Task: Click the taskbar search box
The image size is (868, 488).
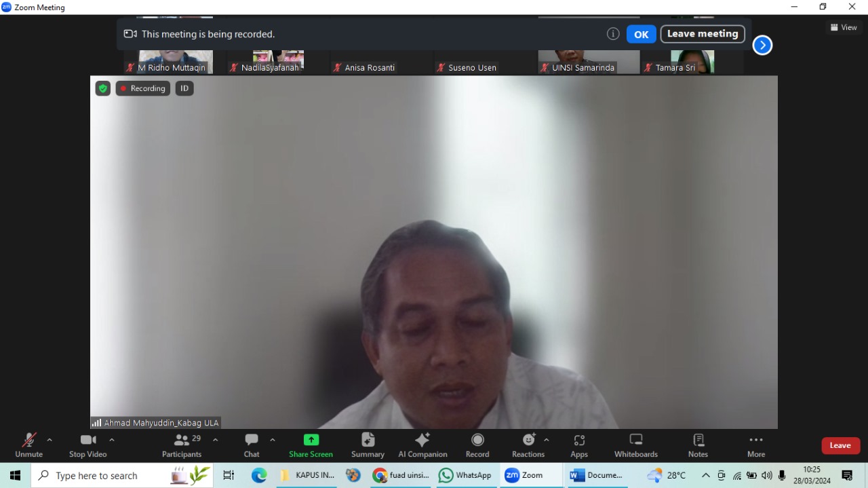Action: (x=122, y=476)
